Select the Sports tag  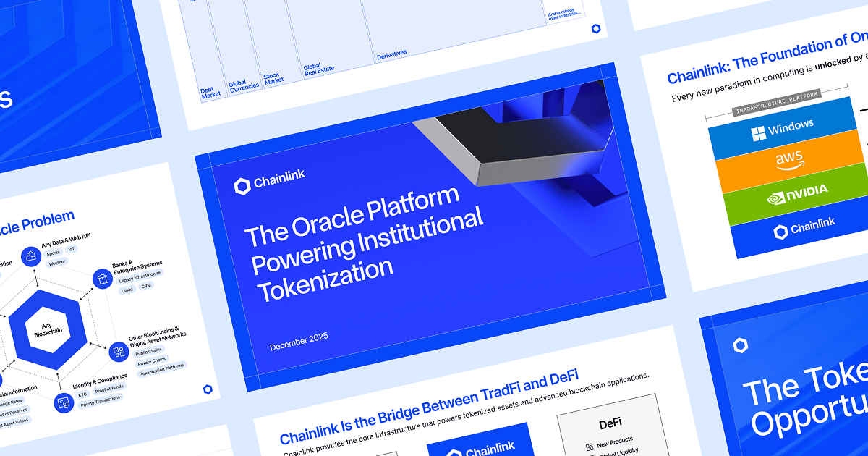tap(53, 254)
